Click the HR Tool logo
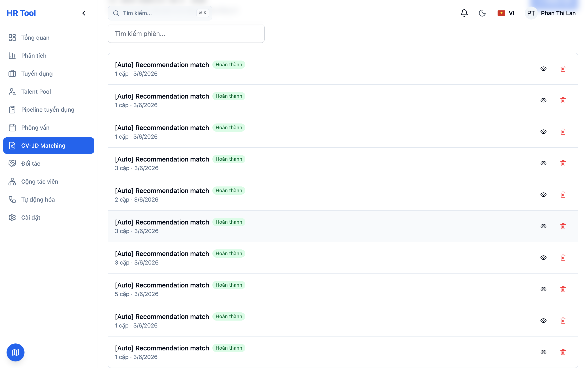 tap(21, 13)
